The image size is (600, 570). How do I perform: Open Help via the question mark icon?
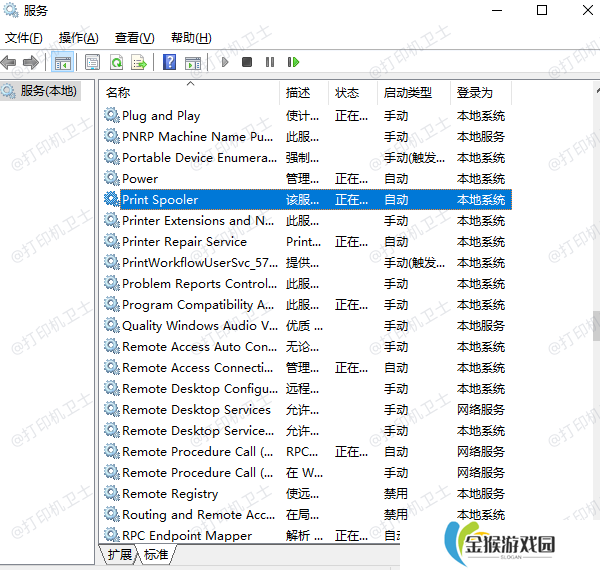[169, 62]
